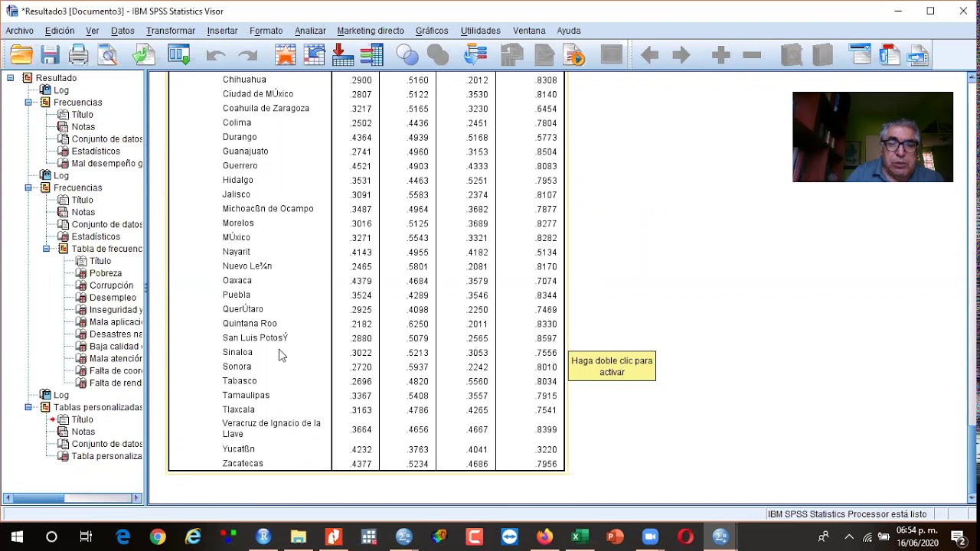This screenshot has height=551, width=980.
Task: Click the Insert title toolbar icon
Action: click(889, 55)
